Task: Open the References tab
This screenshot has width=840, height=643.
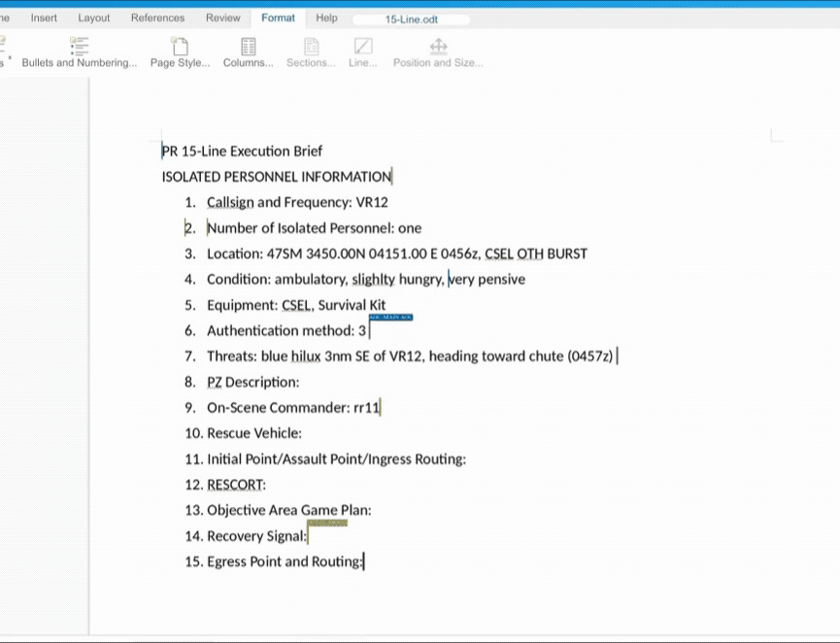Action: 157,17
